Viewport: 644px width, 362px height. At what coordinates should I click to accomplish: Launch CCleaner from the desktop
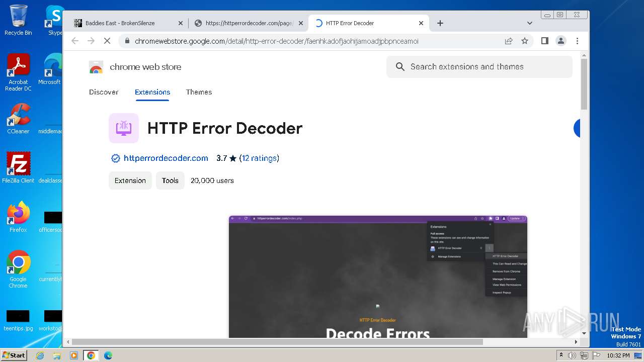pyautogui.click(x=18, y=119)
